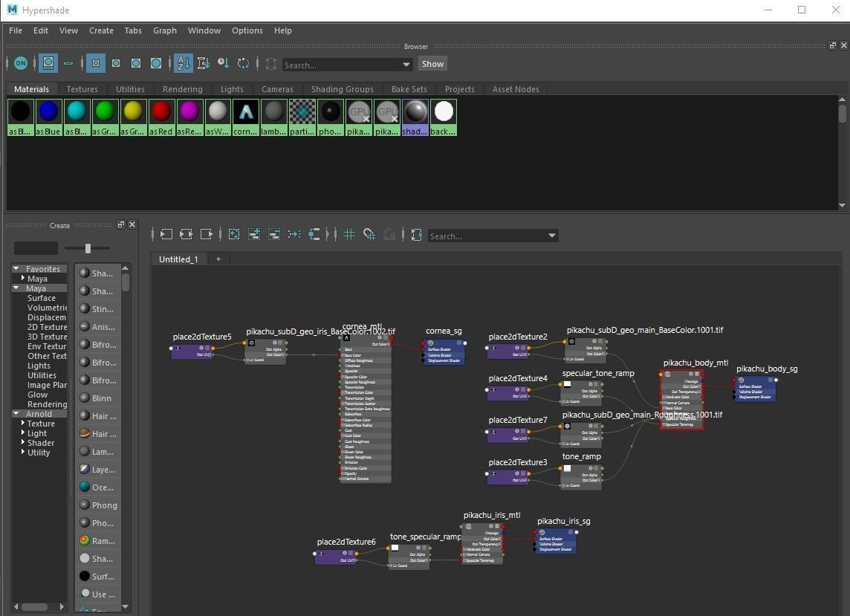Create an Oce... ocean shader node

[x=97, y=487]
